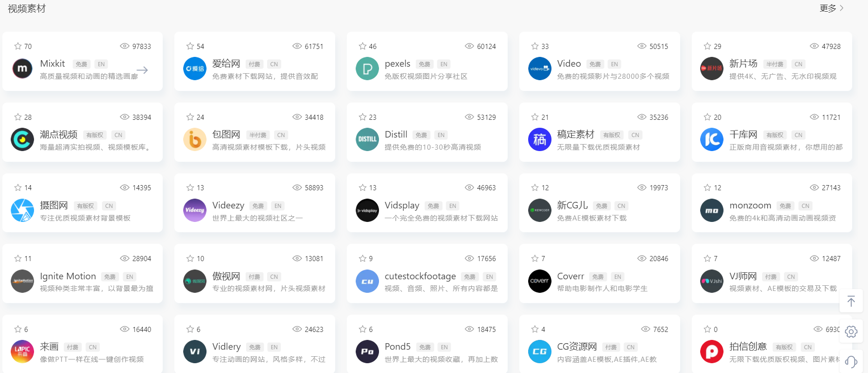Click description 免版权视频图片分享社区
This screenshot has height=373, width=868.
[x=426, y=76]
